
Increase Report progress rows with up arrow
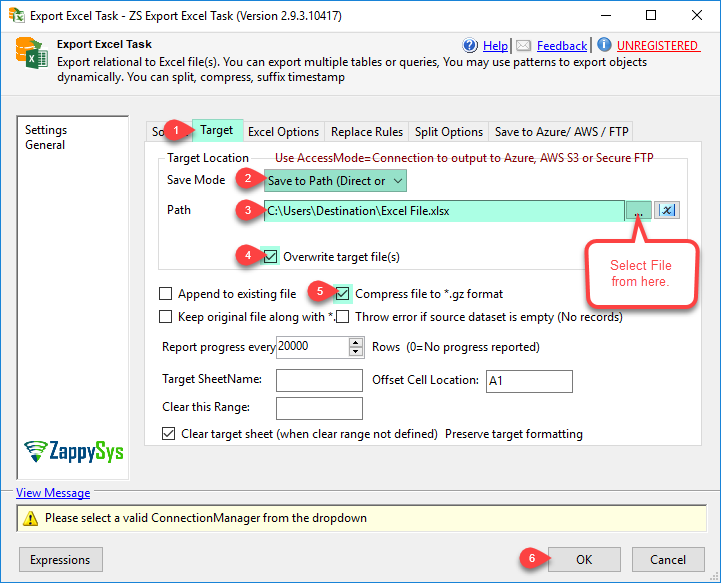click(355, 343)
